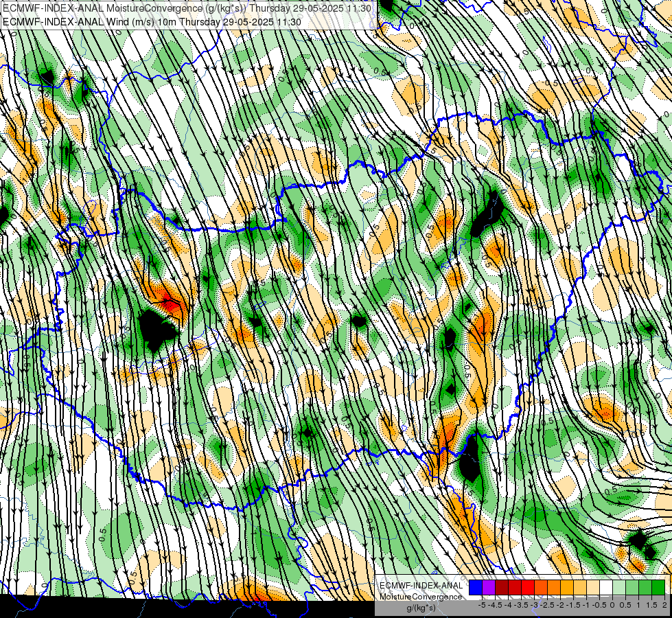
Task: Click the legend scale value '-5'
Action: [482, 605]
